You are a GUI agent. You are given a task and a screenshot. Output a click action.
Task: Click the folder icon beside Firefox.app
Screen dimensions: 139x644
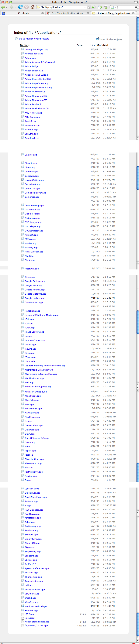pos(23,243)
